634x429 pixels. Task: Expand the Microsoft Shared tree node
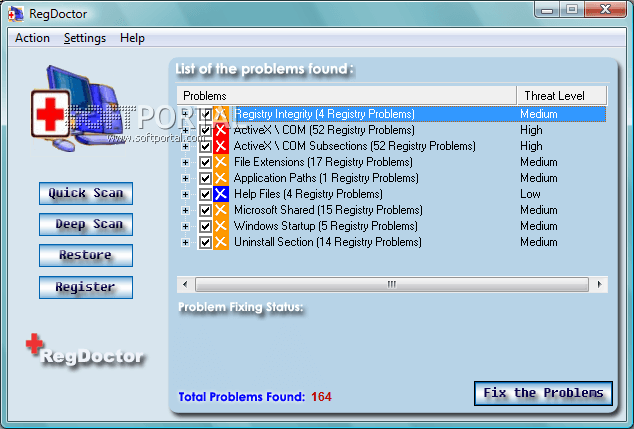click(x=185, y=210)
